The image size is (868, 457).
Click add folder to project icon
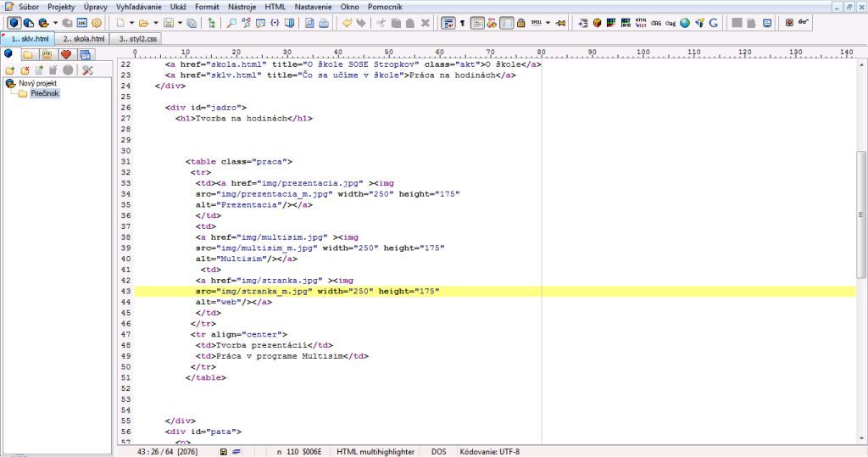(x=10, y=70)
